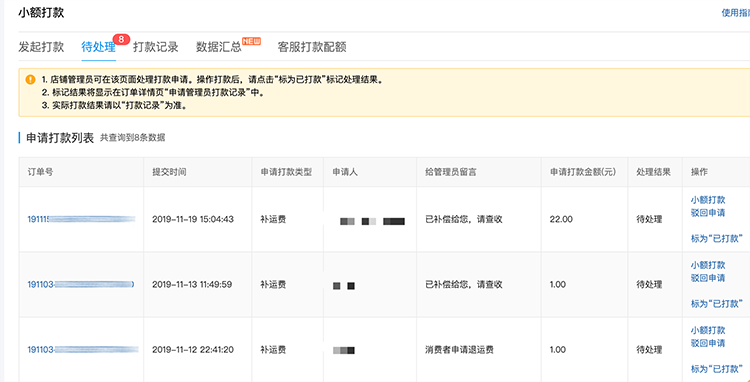Screen dimensions: 750x382
Task: Reject the 2019-11-13 request via 驳回申请
Action: click(x=708, y=278)
